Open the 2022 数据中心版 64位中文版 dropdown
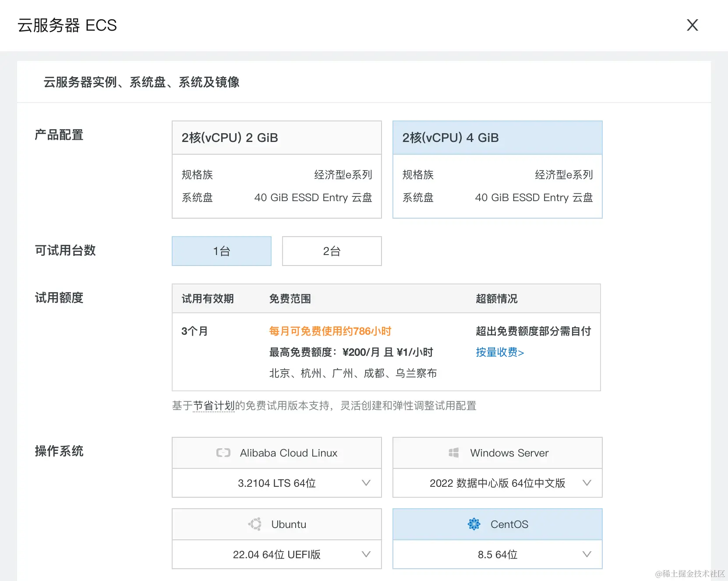The width and height of the screenshot is (728, 581). tap(498, 483)
